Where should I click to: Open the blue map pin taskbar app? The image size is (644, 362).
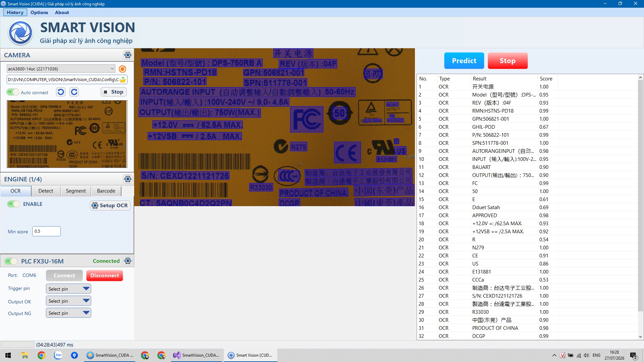click(x=74, y=355)
